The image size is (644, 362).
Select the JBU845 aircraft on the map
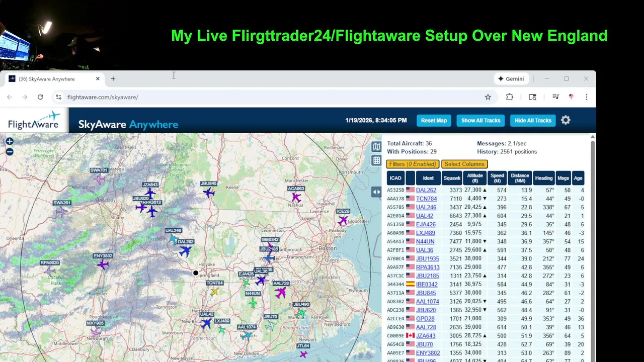click(209, 192)
